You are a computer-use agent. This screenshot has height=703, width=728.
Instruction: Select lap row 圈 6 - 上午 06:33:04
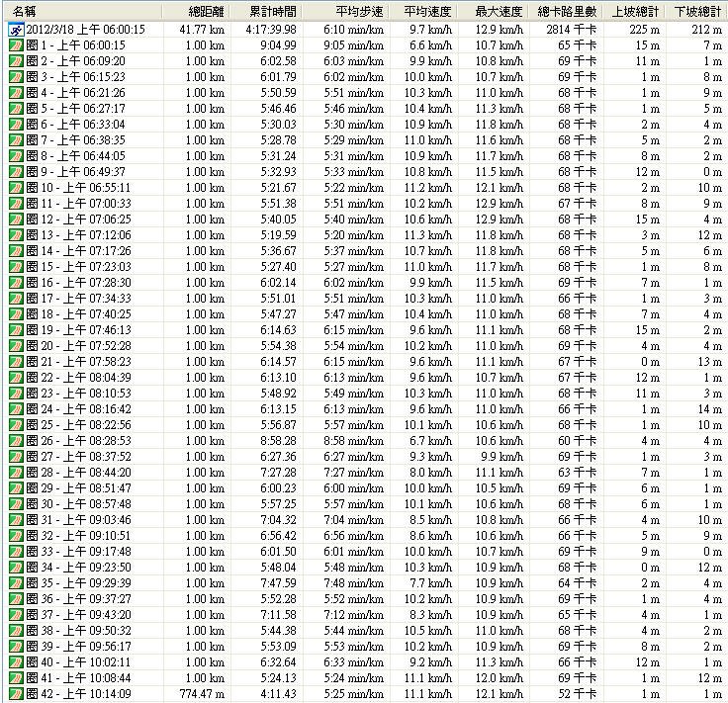point(366,126)
